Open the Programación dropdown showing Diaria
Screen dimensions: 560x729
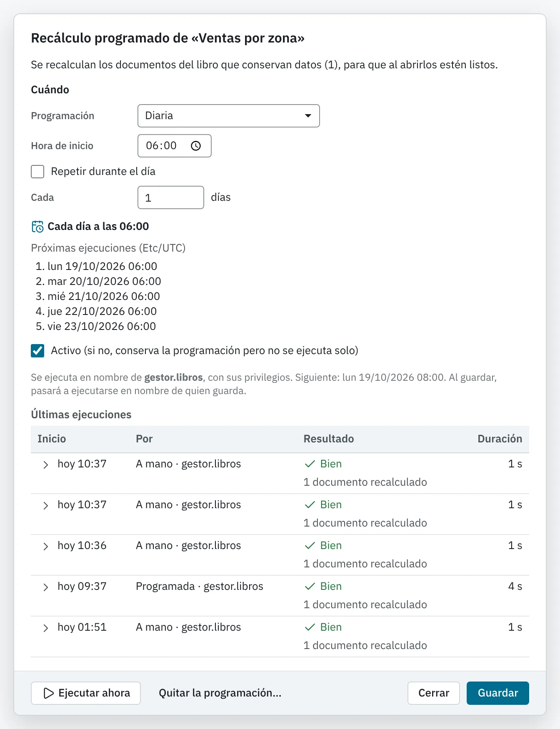click(228, 116)
